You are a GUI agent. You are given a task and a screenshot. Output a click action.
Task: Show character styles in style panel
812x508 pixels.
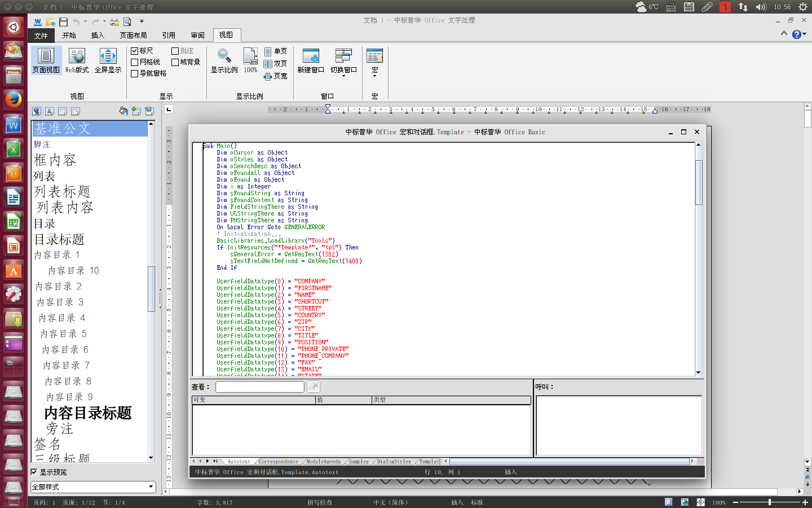coord(50,111)
